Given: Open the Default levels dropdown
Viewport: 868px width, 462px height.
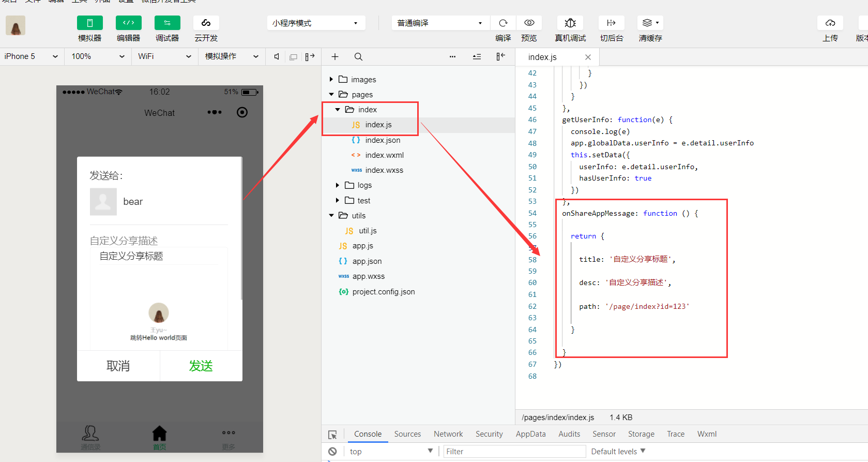Looking at the screenshot, I should coord(618,451).
